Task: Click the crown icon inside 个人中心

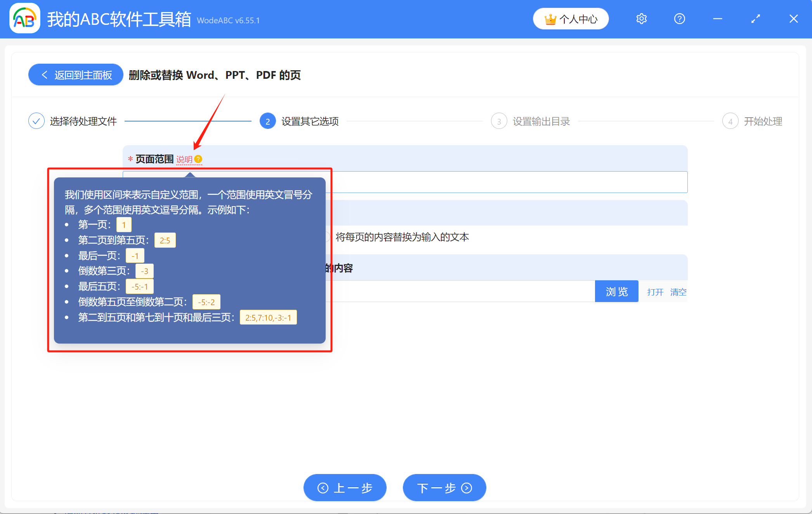Action: [x=551, y=18]
